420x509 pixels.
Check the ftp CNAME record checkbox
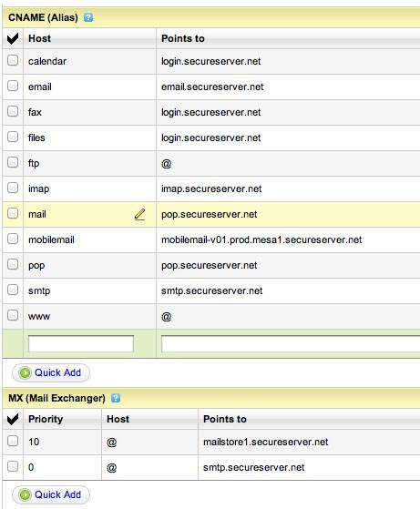(x=13, y=162)
